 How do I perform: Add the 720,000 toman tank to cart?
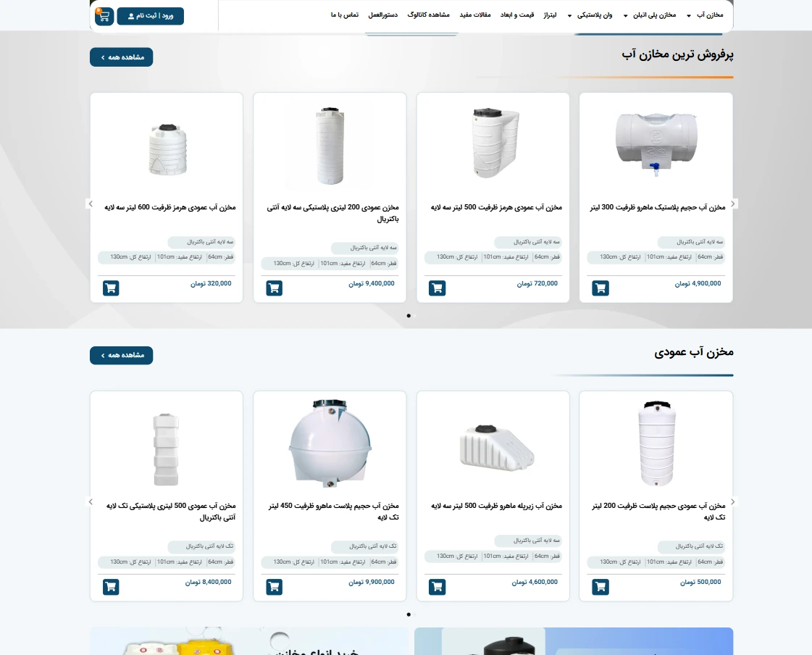pyautogui.click(x=437, y=288)
